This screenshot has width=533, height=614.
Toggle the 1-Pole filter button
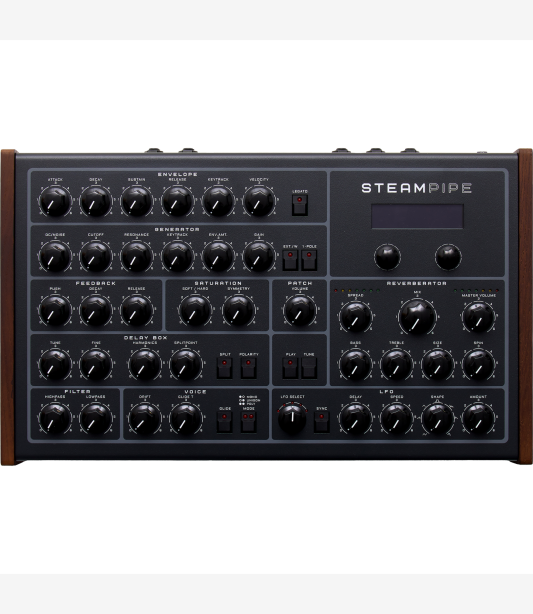309,260
